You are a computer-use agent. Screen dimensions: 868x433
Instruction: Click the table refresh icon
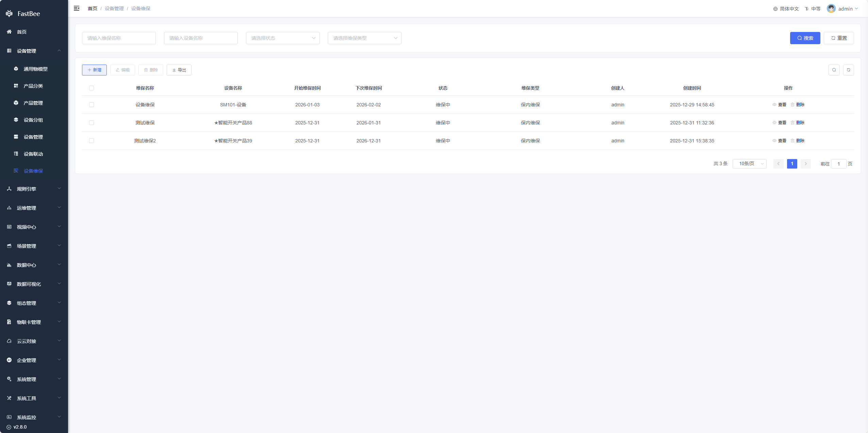848,70
